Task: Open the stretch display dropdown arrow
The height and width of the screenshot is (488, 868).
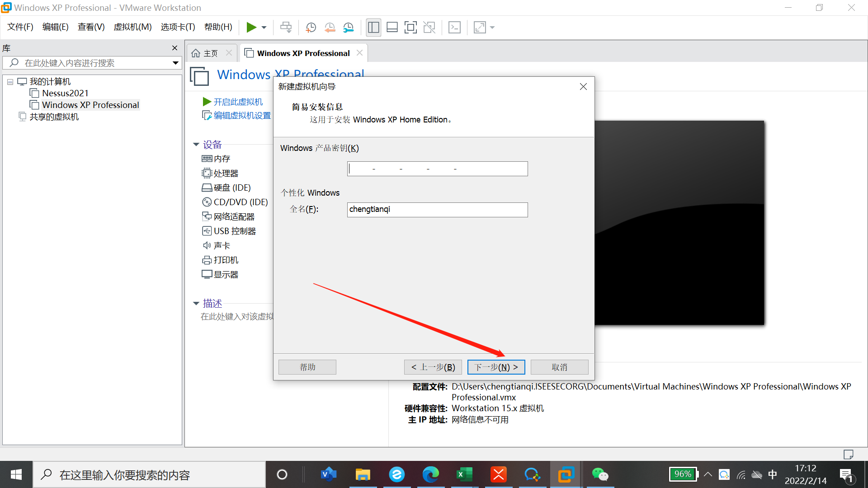Action: click(x=492, y=28)
